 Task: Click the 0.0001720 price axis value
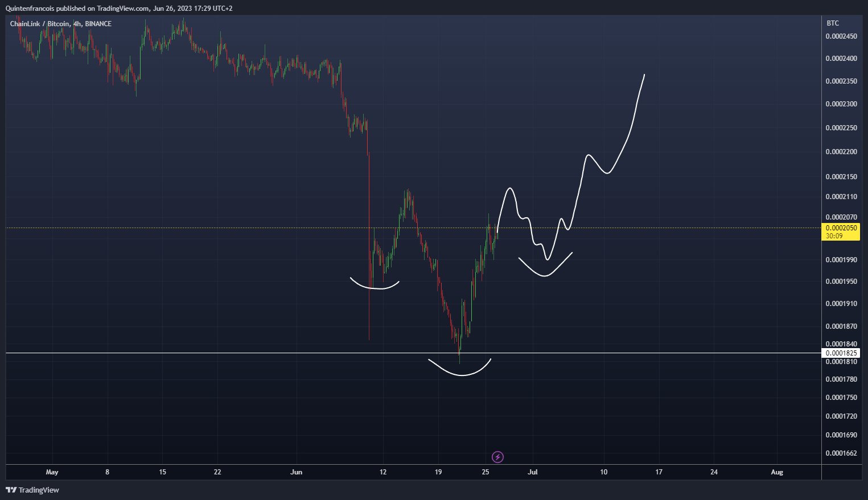841,416
